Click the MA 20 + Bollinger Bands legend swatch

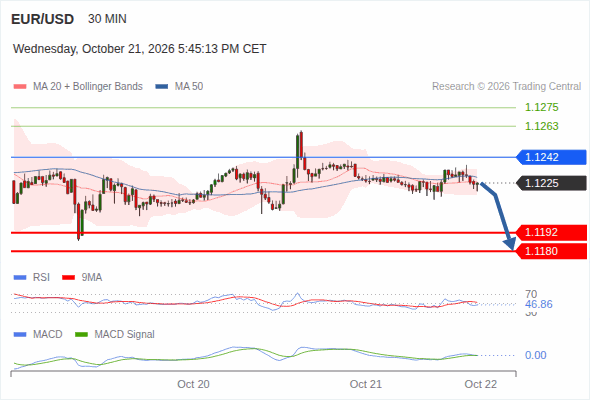click(20, 87)
